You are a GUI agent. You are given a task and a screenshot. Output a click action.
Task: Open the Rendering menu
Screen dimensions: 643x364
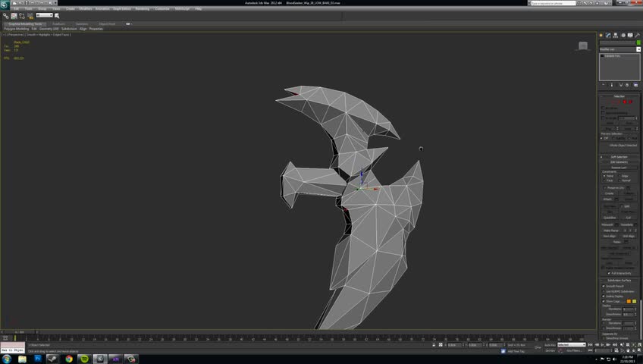[x=143, y=8]
